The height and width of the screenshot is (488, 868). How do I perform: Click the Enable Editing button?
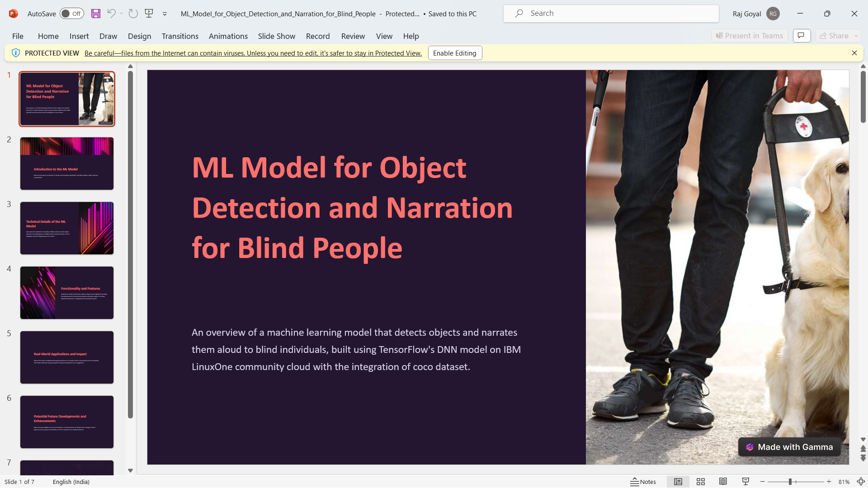455,53
